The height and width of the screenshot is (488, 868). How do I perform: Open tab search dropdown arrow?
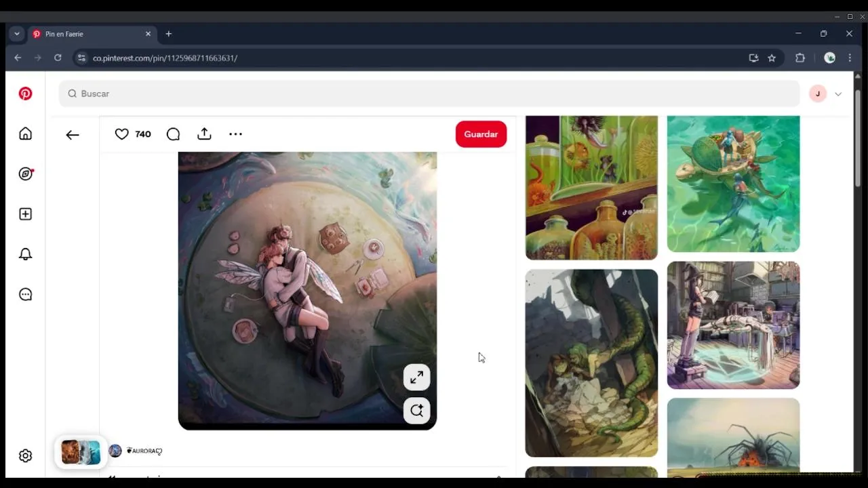[17, 34]
